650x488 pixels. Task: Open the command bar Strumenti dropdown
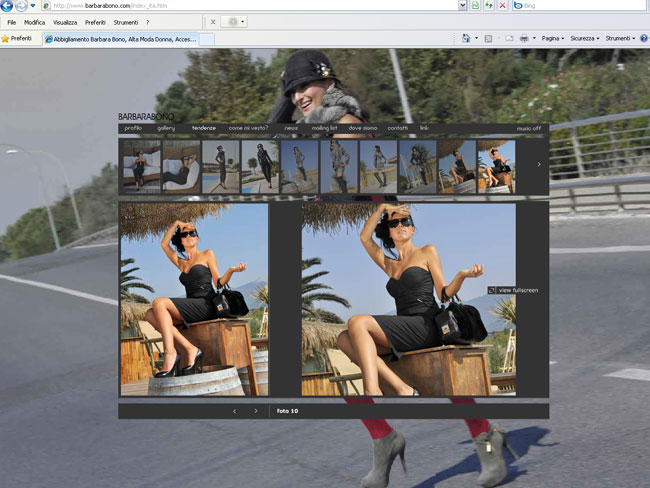coord(620,38)
